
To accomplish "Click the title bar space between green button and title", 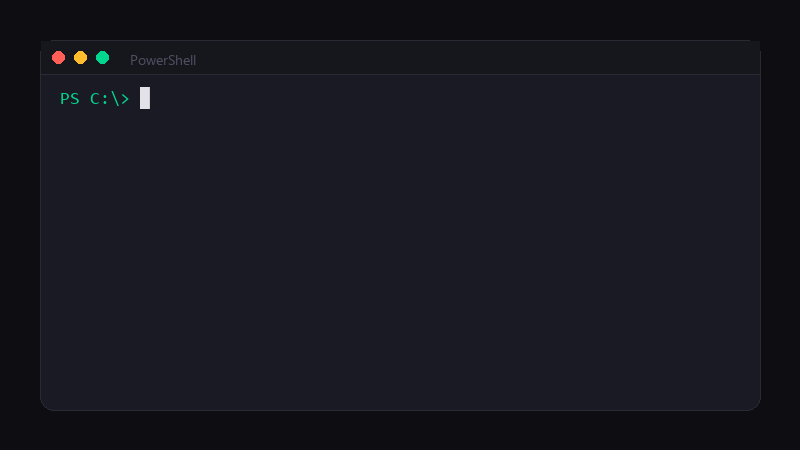I will coord(119,58).
